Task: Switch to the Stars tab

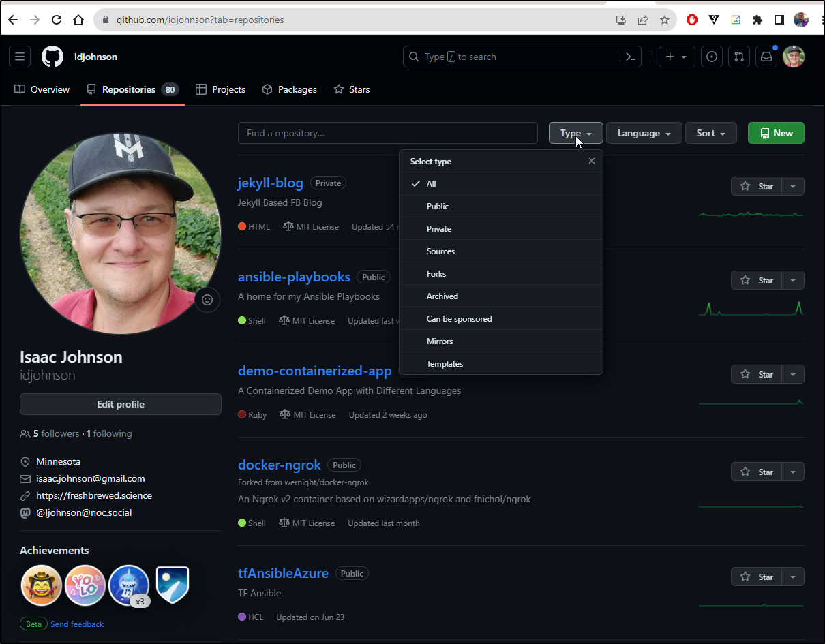Action: pyautogui.click(x=352, y=89)
